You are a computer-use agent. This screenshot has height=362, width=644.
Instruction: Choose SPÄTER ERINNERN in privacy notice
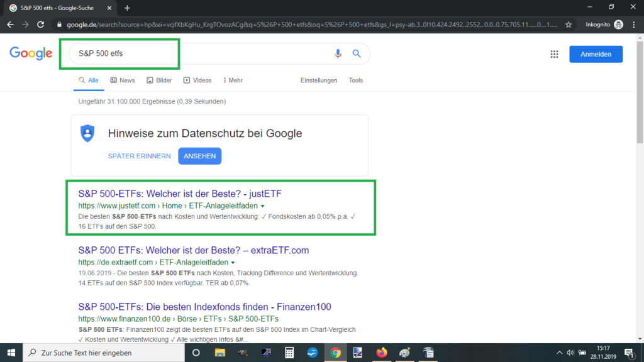pyautogui.click(x=139, y=156)
